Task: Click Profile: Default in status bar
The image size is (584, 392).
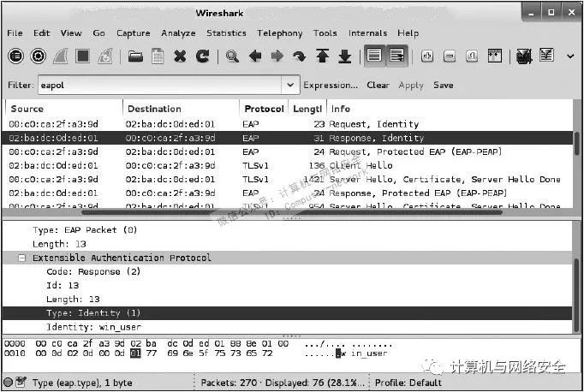Action: (408, 383)
